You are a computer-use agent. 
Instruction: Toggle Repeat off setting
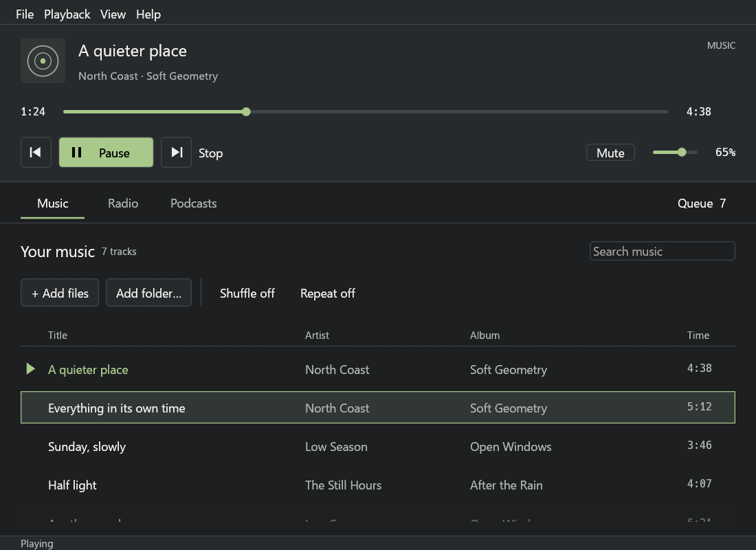tap(328, 293)
